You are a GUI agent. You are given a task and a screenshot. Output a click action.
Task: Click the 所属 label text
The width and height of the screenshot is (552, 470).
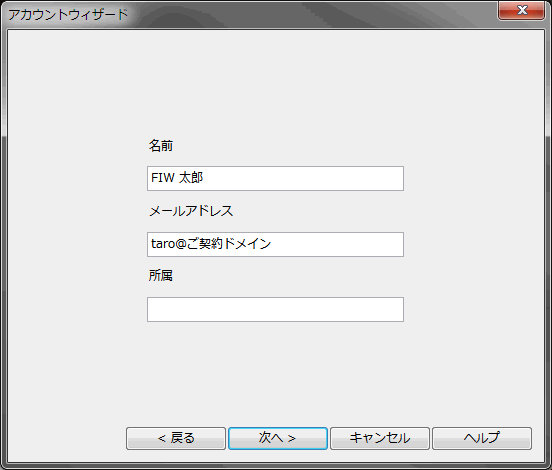[x=161, y=276]
